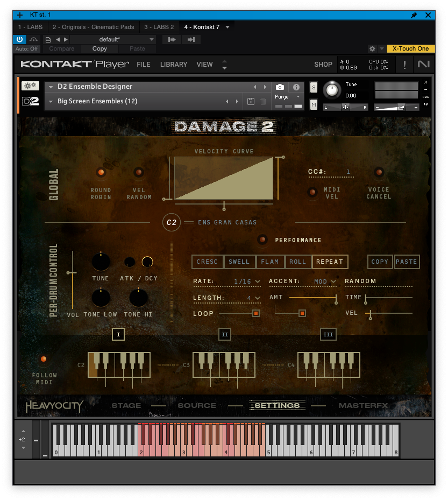Expand the Big Screen Ensembles snapshot menu
Screen dimensions: 448x500
point(51,101)
